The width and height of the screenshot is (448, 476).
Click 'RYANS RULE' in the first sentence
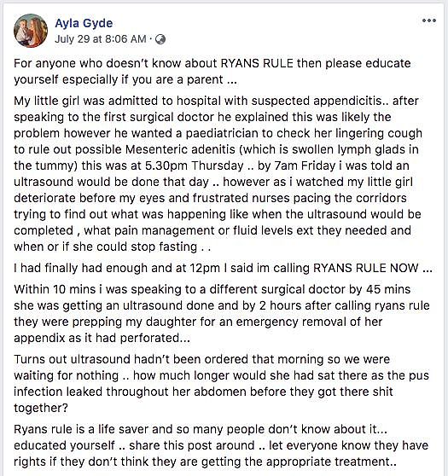pyautogui.click(x=257, y=63)
